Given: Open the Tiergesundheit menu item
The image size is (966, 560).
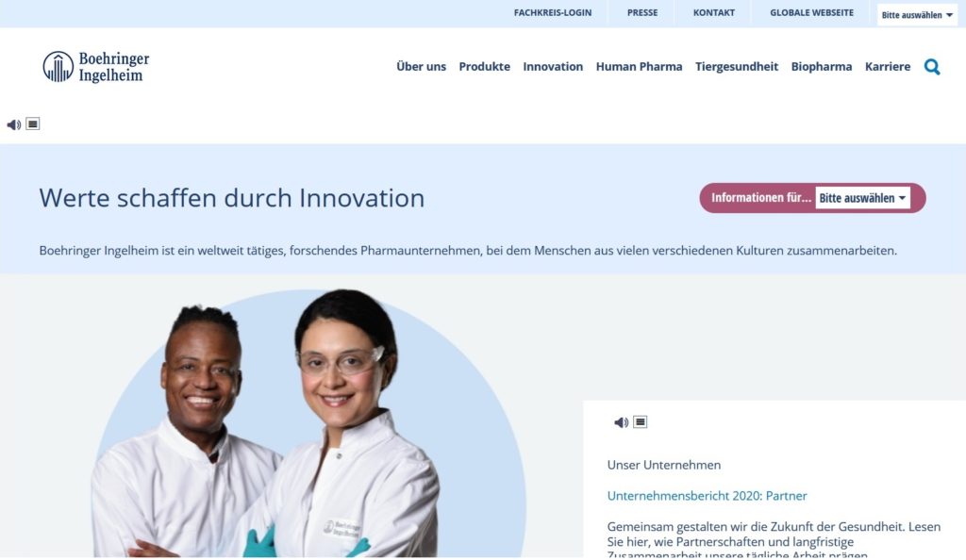Looking at the screenshot, I should [737, 66].
